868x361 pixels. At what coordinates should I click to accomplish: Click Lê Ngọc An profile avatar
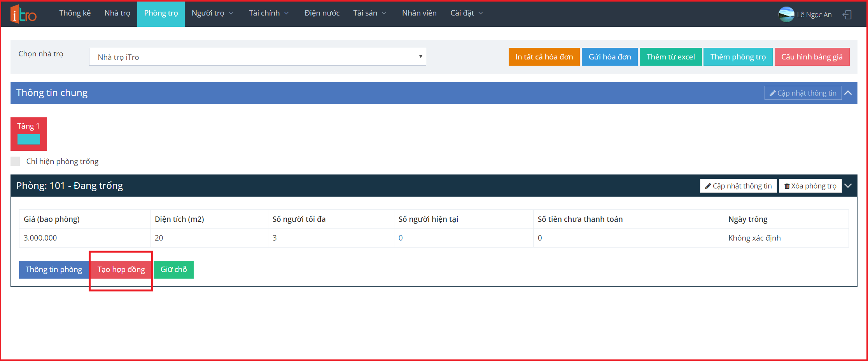pos(786,14)
